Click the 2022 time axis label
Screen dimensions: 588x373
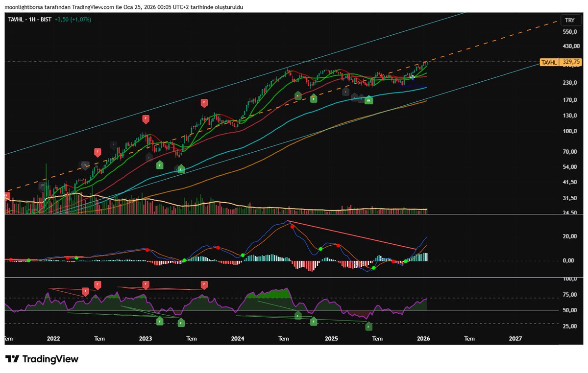click(53, 338)
